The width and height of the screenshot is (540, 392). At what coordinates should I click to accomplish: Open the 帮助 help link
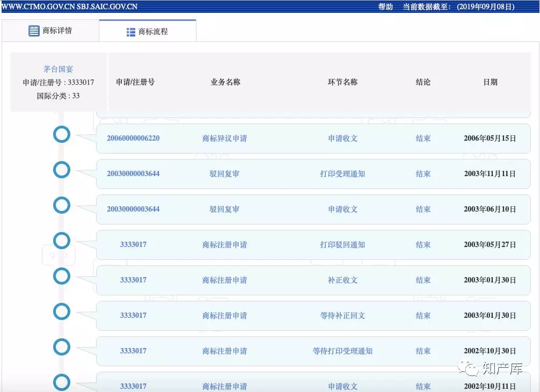(x=385, y=6)
